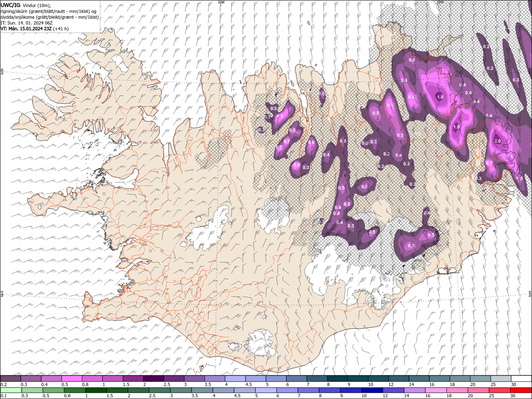Pick lower legend swatch between 10 and 12
This screenshot has height=399, width=532.
coord(372,390)
